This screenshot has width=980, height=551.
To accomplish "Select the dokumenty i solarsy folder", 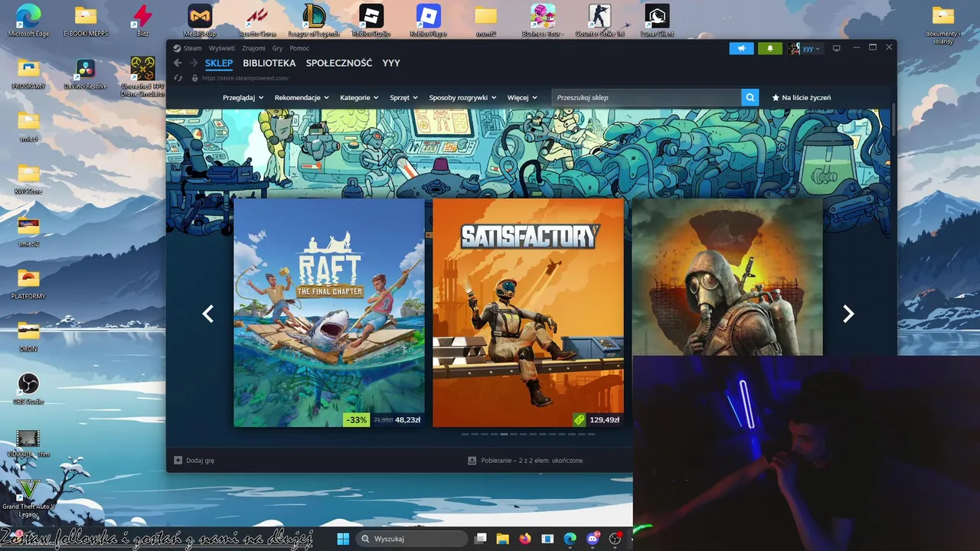I will coord(942,24).
